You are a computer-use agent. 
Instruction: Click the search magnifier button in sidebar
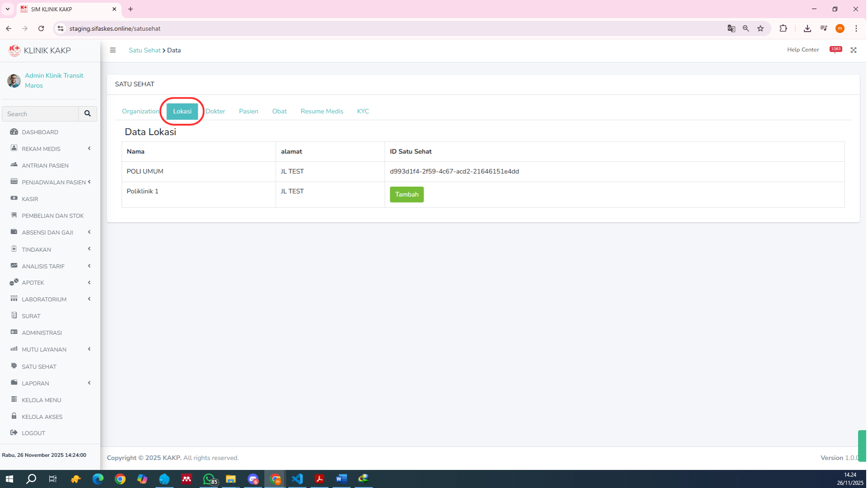click(88, 114)
